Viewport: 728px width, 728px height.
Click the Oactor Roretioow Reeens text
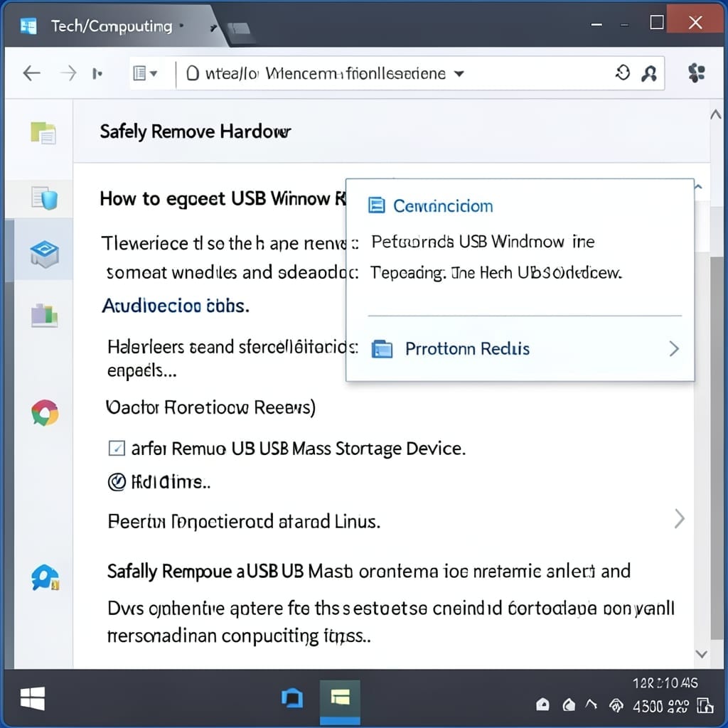click(210, 407)
